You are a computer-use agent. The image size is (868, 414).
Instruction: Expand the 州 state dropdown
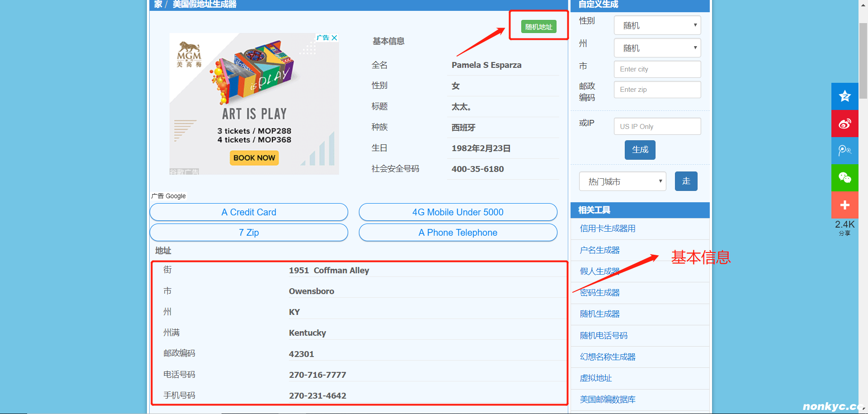click(x=657, y=48)
